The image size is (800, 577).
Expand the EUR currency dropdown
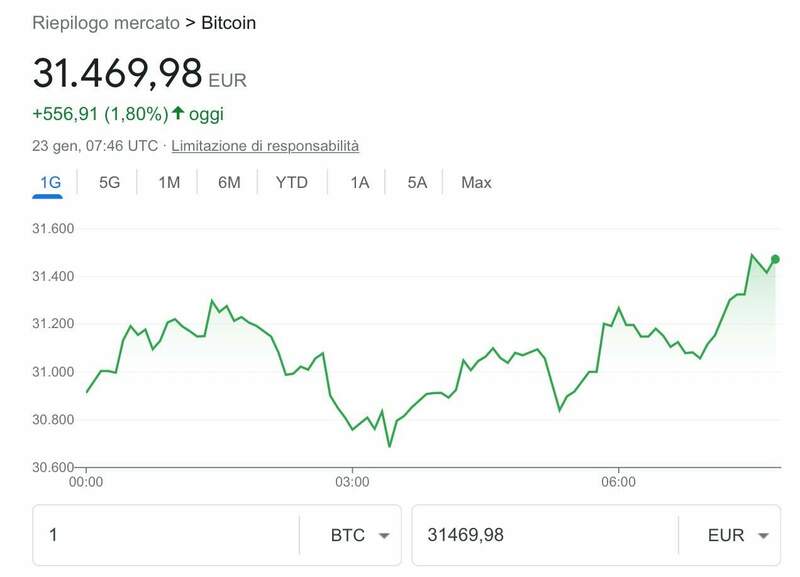point(738,535)
